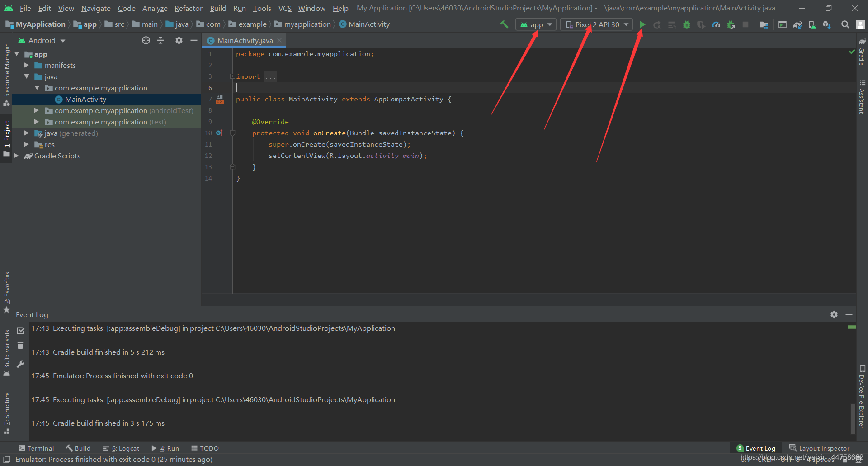The width and height of the screenshot is (868, 466).
Task: Open the Refactor menu
Action: (x=188, y=8)
